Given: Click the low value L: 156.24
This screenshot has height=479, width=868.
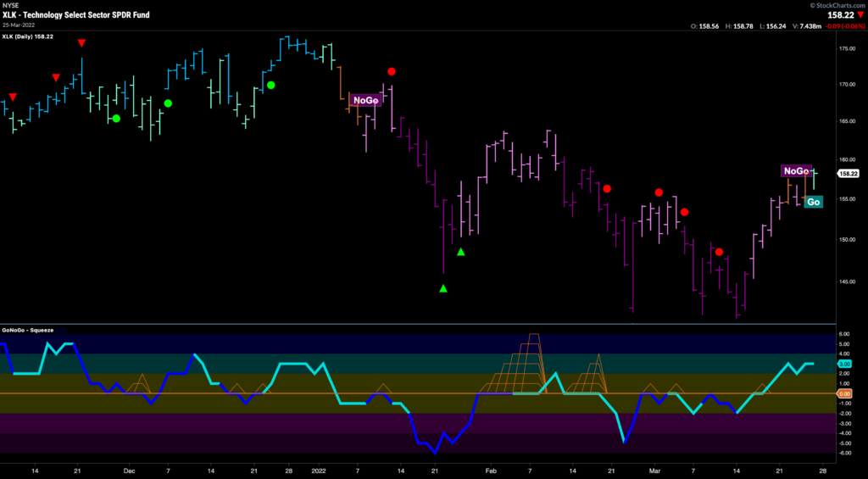Looking at the screenshot, I should pos(774,26).
